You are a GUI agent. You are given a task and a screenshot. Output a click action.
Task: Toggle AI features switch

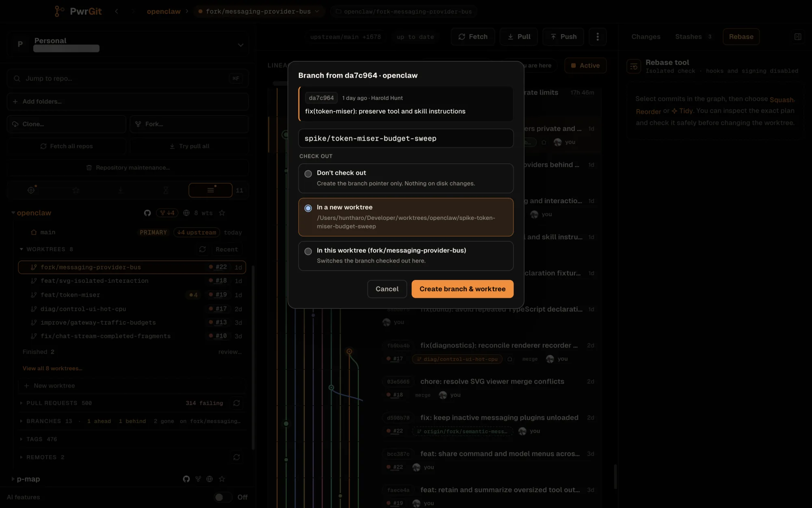(x=223, y=497)
